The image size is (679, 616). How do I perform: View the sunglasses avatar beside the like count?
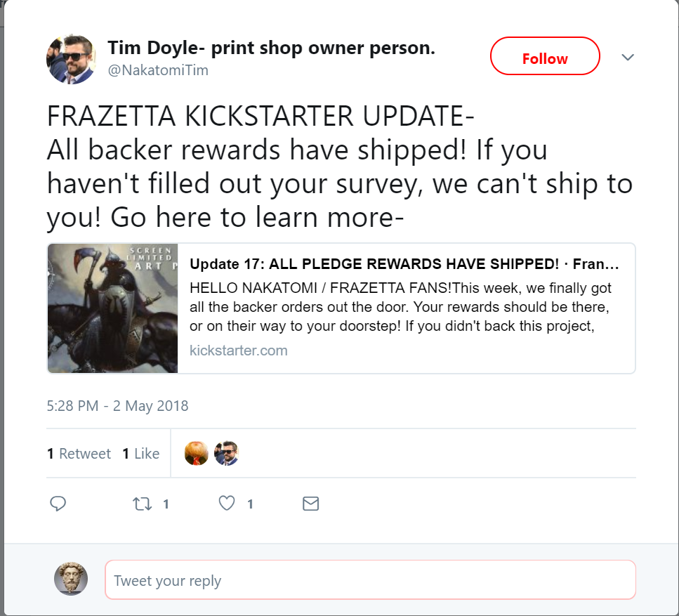click(x=227, y=453)
